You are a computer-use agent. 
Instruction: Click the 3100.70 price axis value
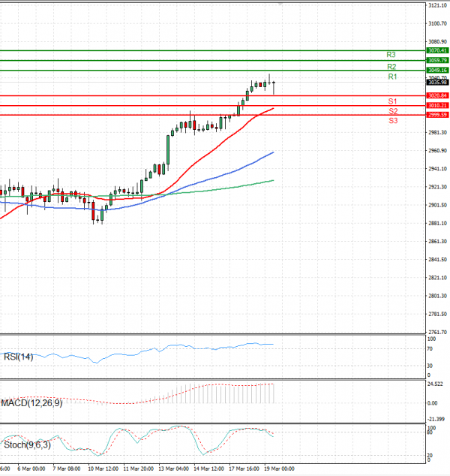coord(437,23)
